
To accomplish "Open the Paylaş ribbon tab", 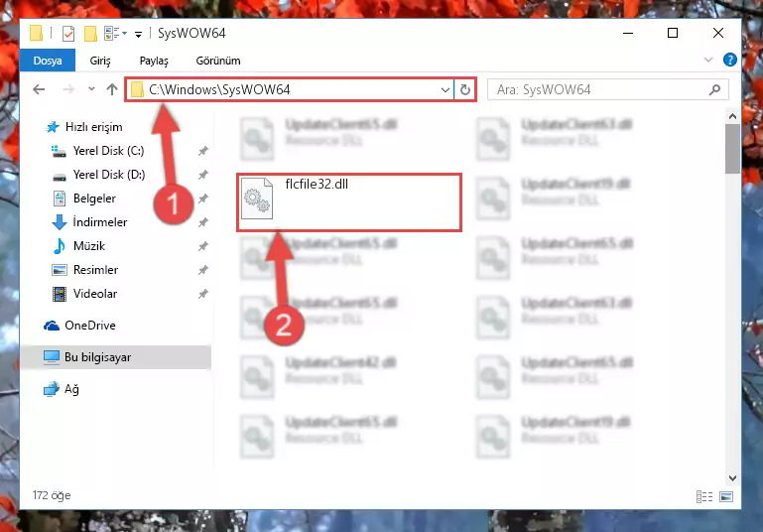I will [154, 61].
